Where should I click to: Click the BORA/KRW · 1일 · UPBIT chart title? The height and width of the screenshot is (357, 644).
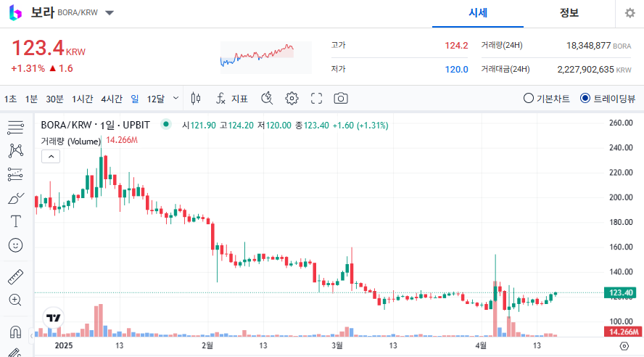[95, 125]
